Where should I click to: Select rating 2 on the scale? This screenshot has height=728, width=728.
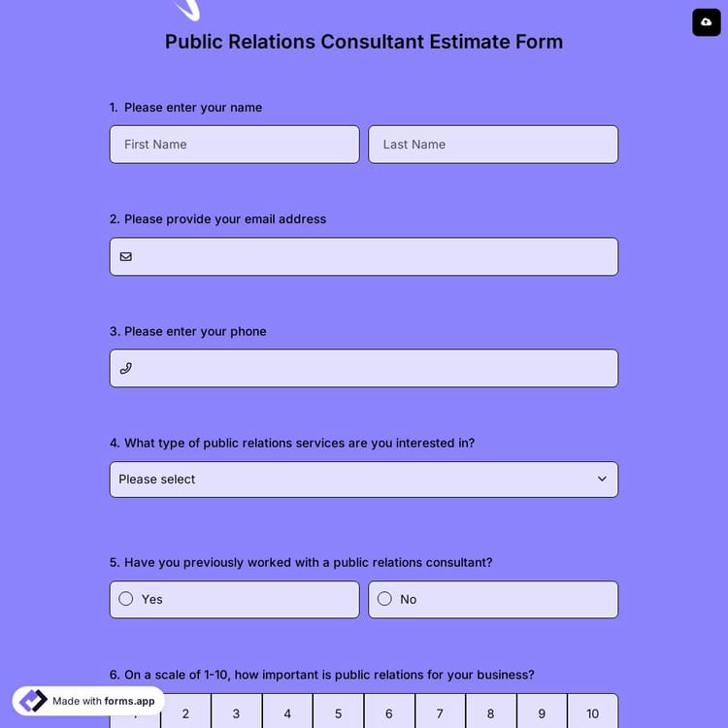click(185, 713)
